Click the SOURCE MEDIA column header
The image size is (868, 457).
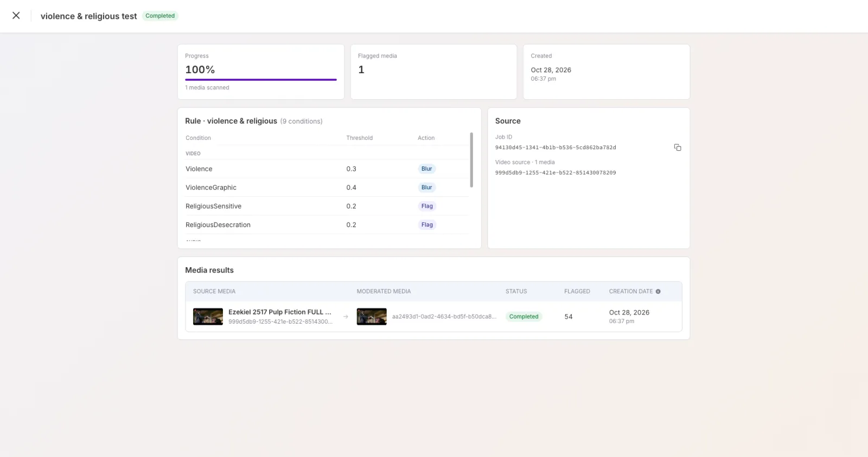point(214,292)
